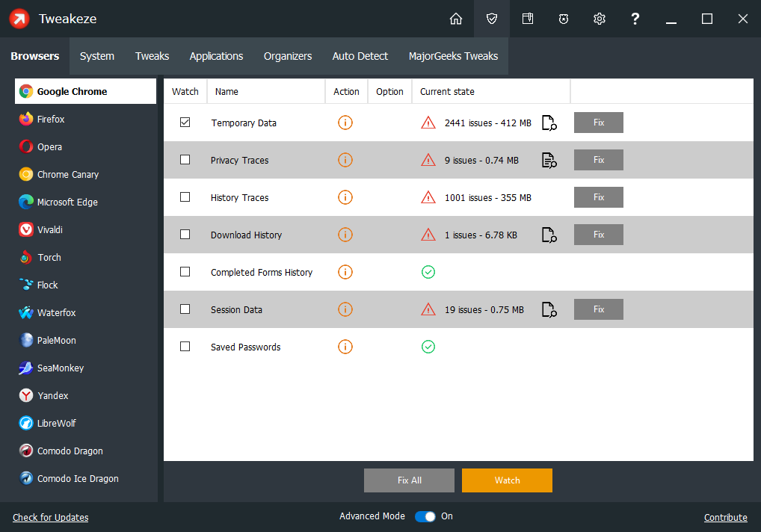This screenshot has width=761, height=532.
Task: Switch to the System tab
Action: (97, 56)
